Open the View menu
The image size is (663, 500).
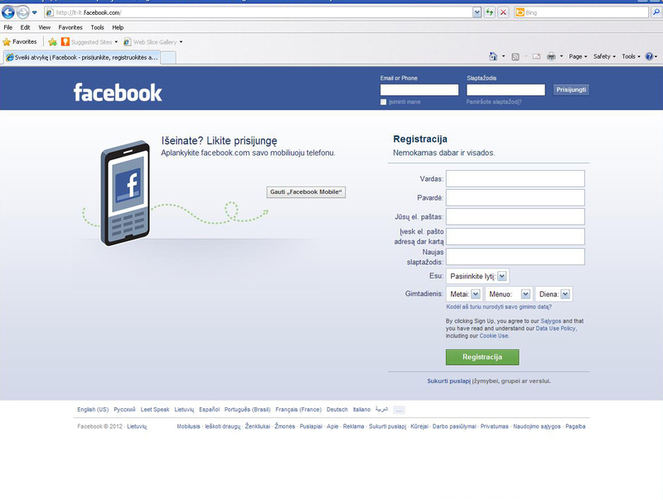[x=44, y=27]
